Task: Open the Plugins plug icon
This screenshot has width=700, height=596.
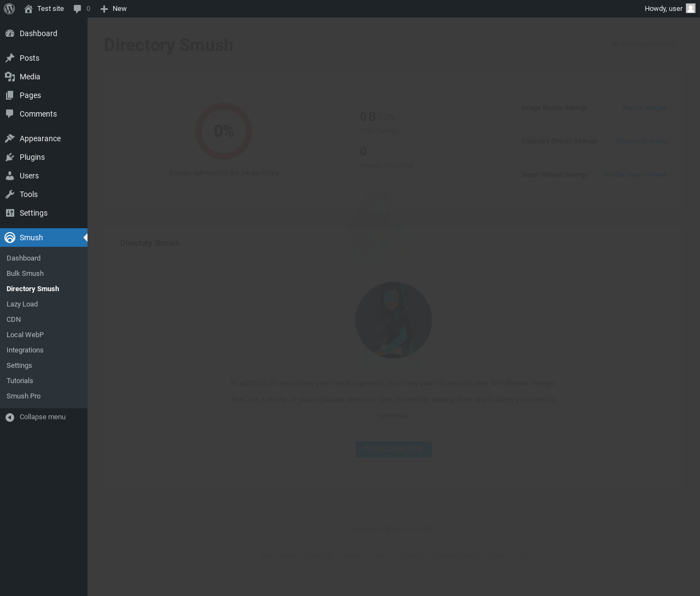Action: click(10, 157)
